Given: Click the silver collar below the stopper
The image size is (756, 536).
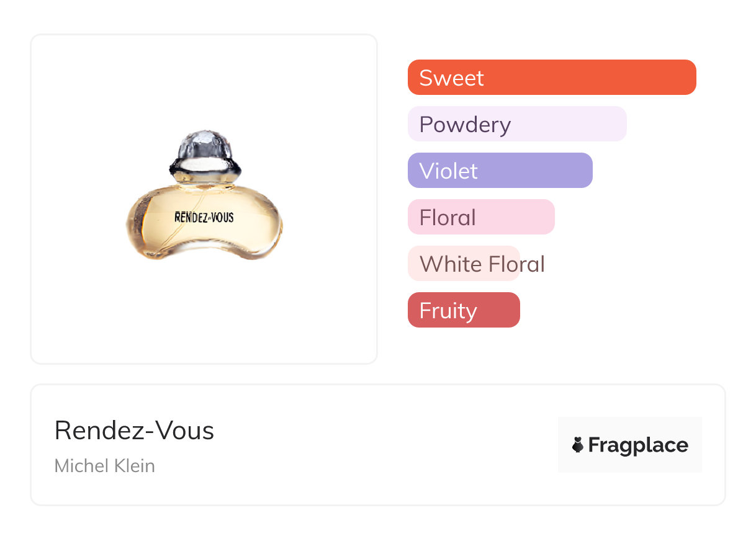Looking at the screenshot, I should tap(204, 167).
